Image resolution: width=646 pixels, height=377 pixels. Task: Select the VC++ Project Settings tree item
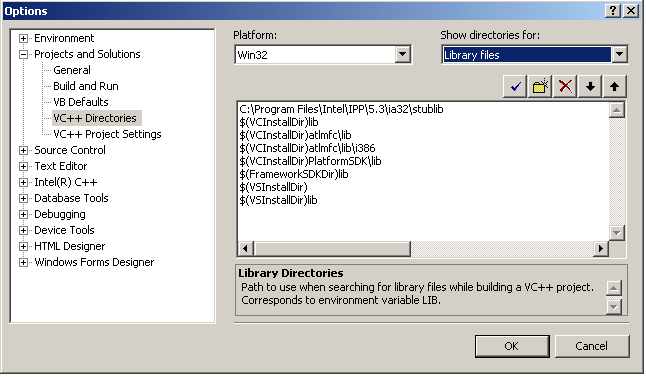(x=107, y=134)
